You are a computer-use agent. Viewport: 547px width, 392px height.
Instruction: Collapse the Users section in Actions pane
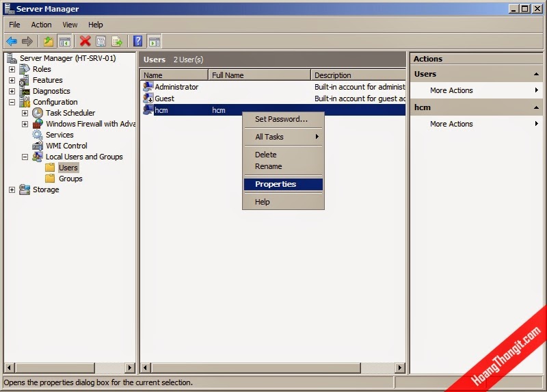tap(536, 74)
